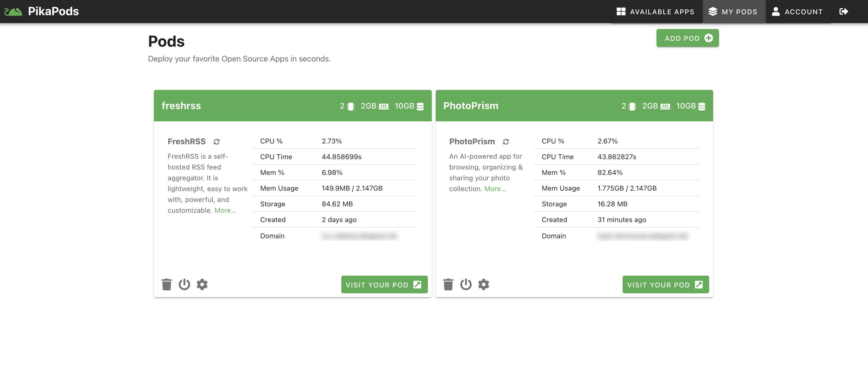Open the Account menu
Image resolution: width=868 pixels, height=368 pixels.
(798, 12)
